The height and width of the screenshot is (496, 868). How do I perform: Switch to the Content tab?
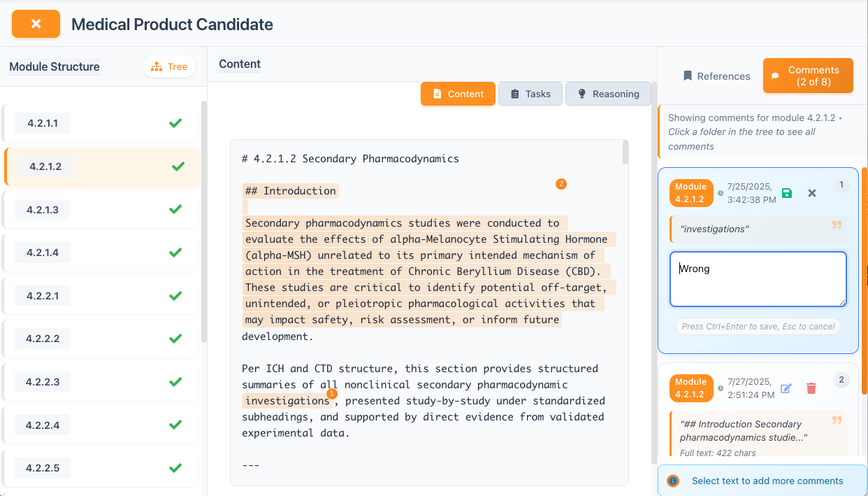pos(458,93)
